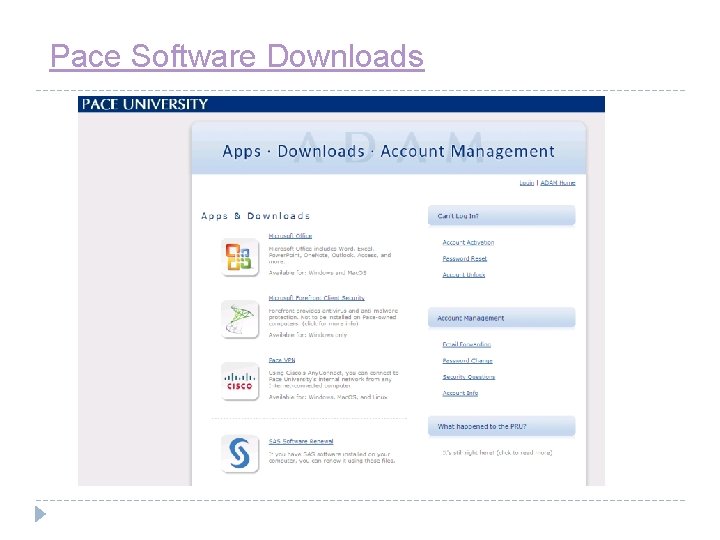
Task: Click 'Available for: Windows and MacOS' text
Action: pyautogui.click(x=317, y=273)
